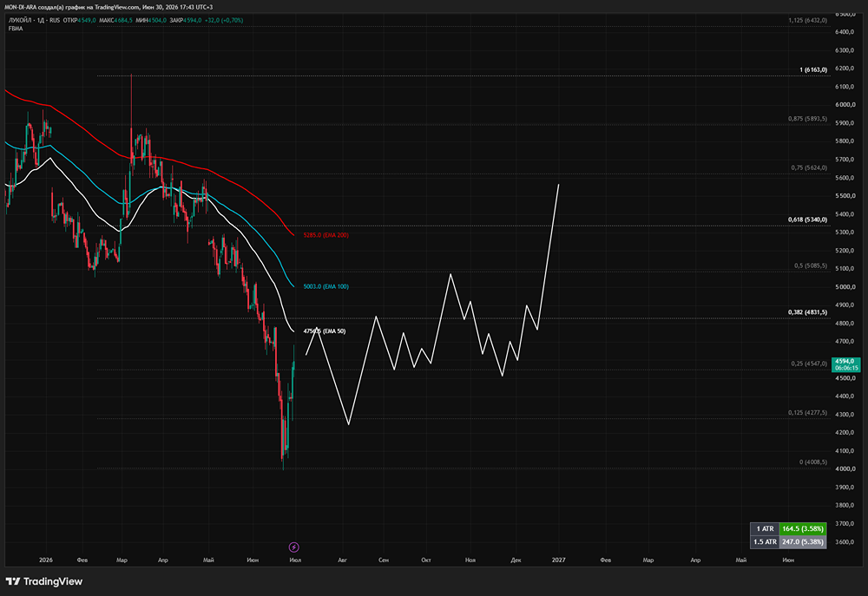The image size is (868, 596).
Task: Click the 2027 label on time axis
Action: point(558,560)
